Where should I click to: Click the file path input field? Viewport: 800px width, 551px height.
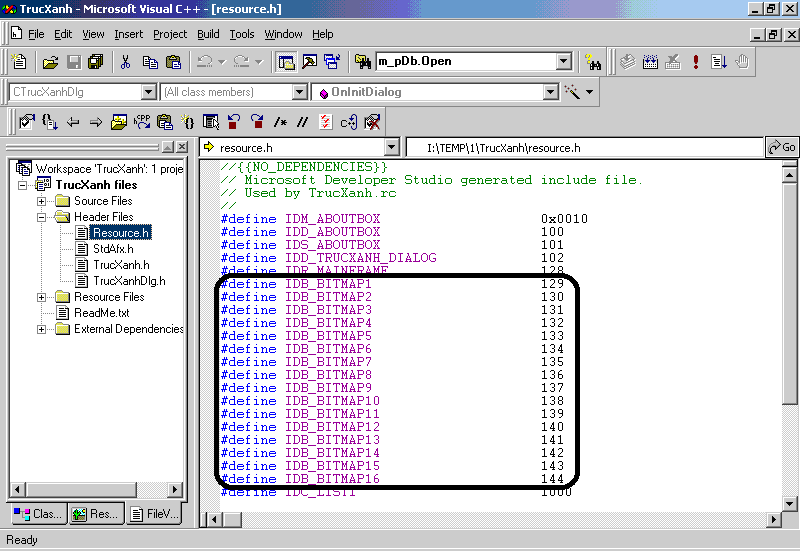click(x=585, y=148)
